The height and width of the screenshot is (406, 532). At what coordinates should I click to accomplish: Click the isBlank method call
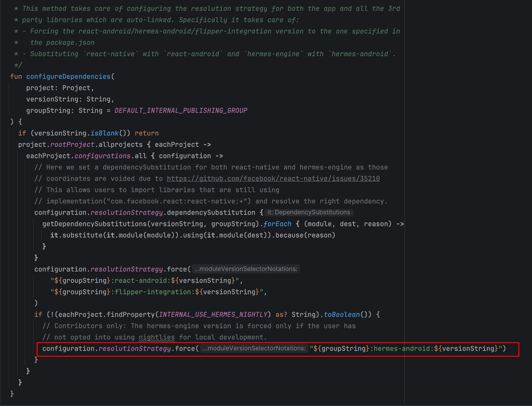click(104, 133)
